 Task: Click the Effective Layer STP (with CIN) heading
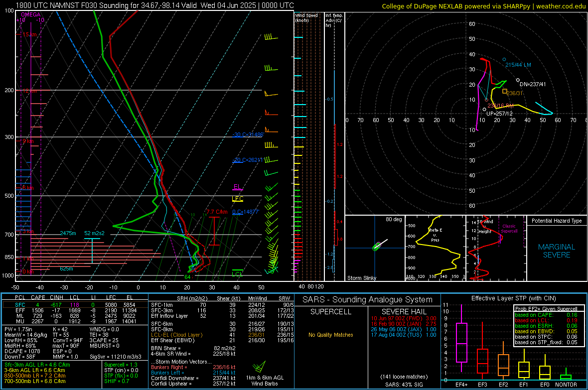(x=513, y=298)
